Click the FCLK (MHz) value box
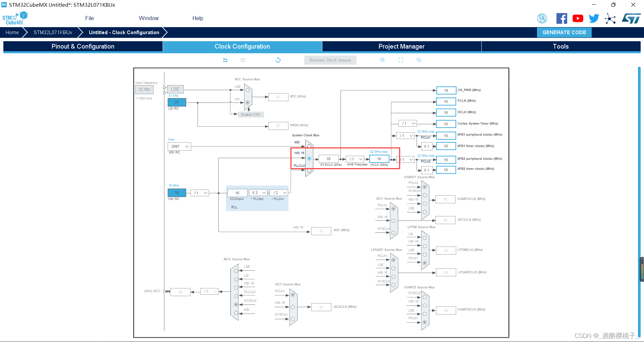644x342 pixels. [446, 101]
